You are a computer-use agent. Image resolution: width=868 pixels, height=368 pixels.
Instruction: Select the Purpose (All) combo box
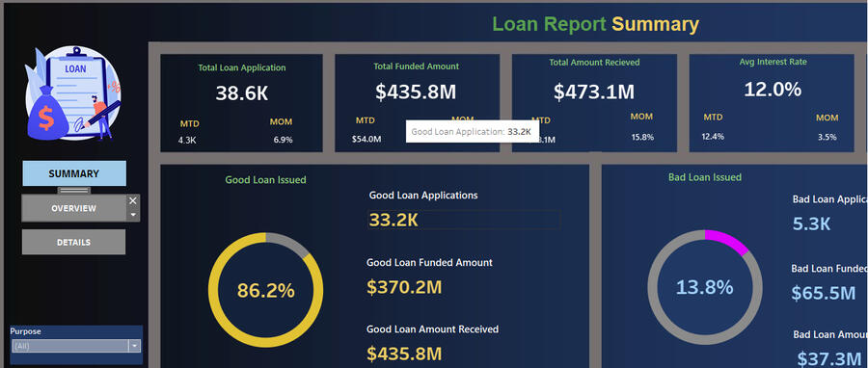tap(76, 346)
